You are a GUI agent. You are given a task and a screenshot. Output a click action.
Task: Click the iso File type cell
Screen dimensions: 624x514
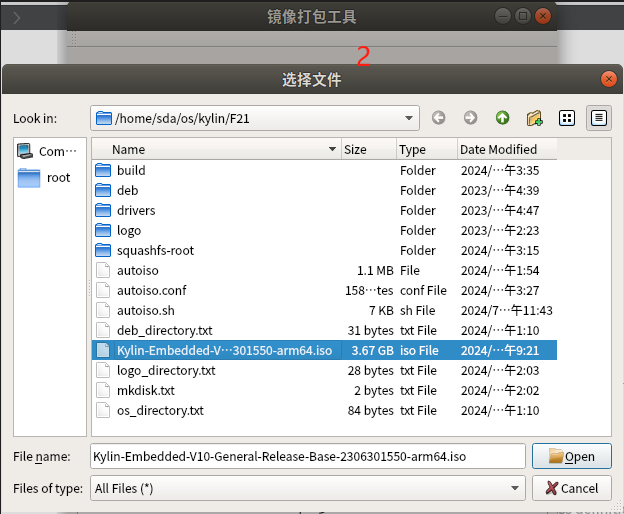[x=419, y=350]
